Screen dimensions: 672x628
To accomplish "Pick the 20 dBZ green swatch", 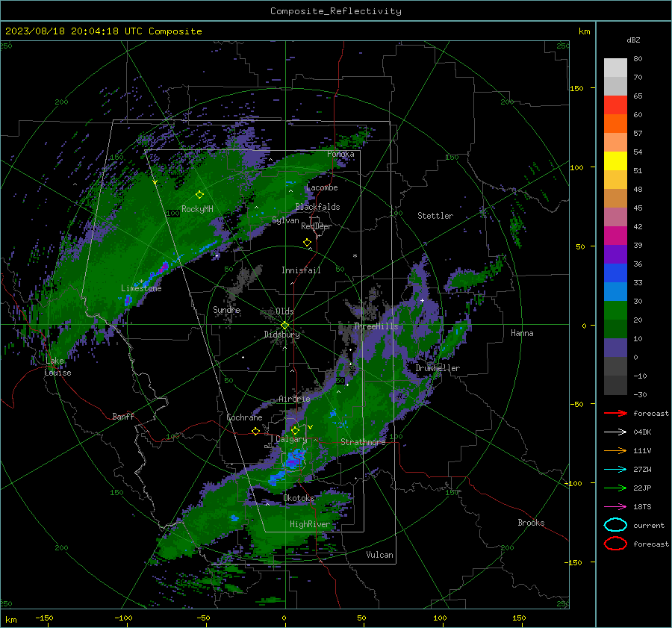I will (x=615, y=311).
